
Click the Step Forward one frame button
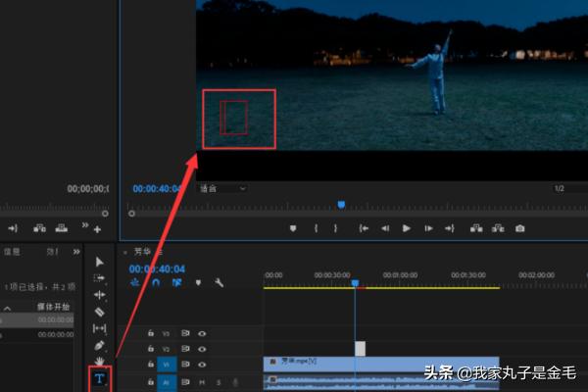[x=428, y=228]
